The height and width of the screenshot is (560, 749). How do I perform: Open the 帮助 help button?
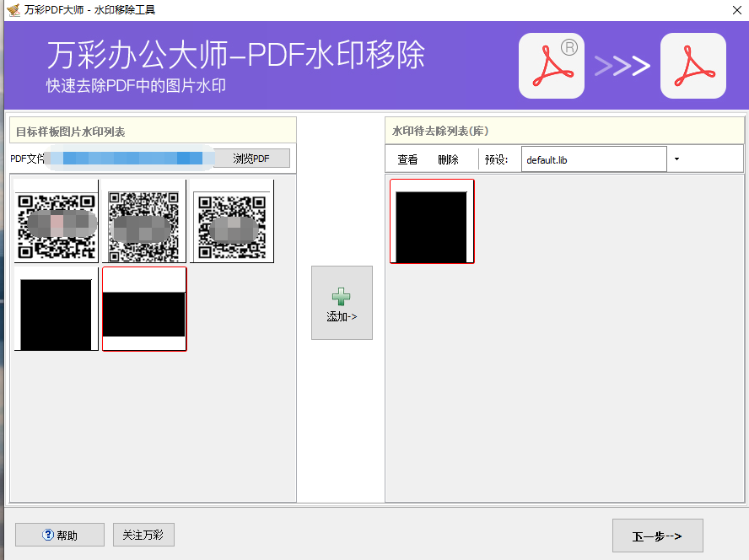(60, 535)
